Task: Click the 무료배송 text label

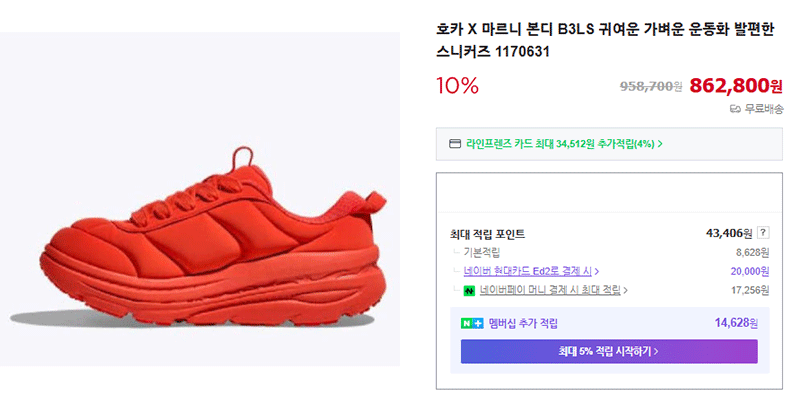Action: pyautogui.click(x=764, y=109)
